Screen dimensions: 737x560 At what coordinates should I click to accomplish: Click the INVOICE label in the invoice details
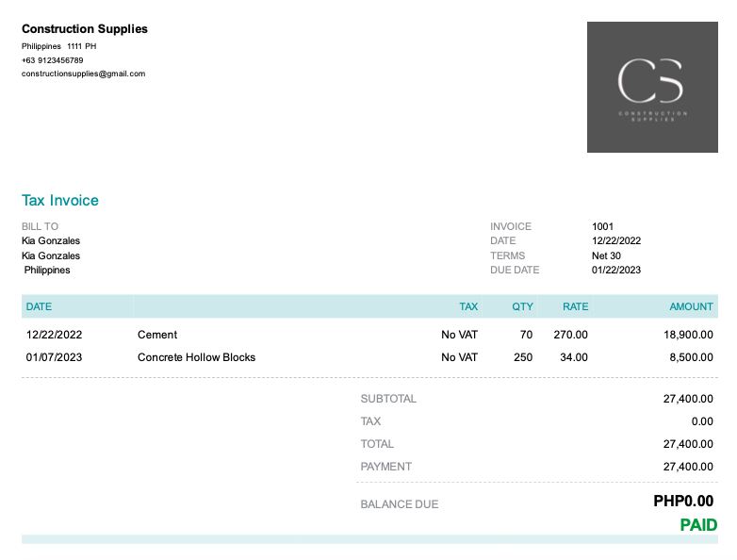[511, 226]
